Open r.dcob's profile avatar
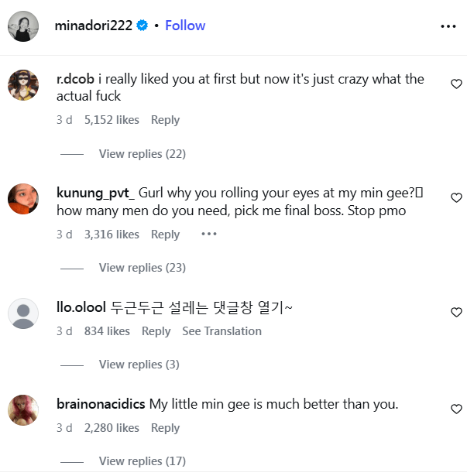Viewport: 467px width, 476px height. tap(23, 84)
